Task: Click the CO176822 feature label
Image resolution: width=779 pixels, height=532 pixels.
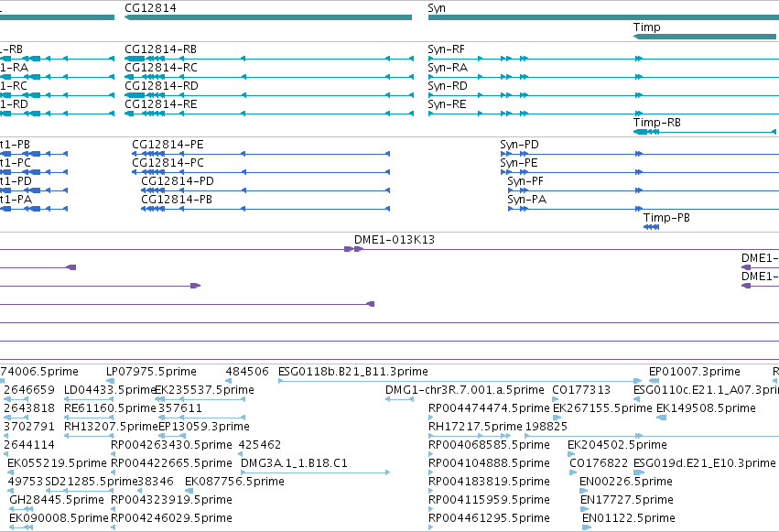Action: click(599, 463)
